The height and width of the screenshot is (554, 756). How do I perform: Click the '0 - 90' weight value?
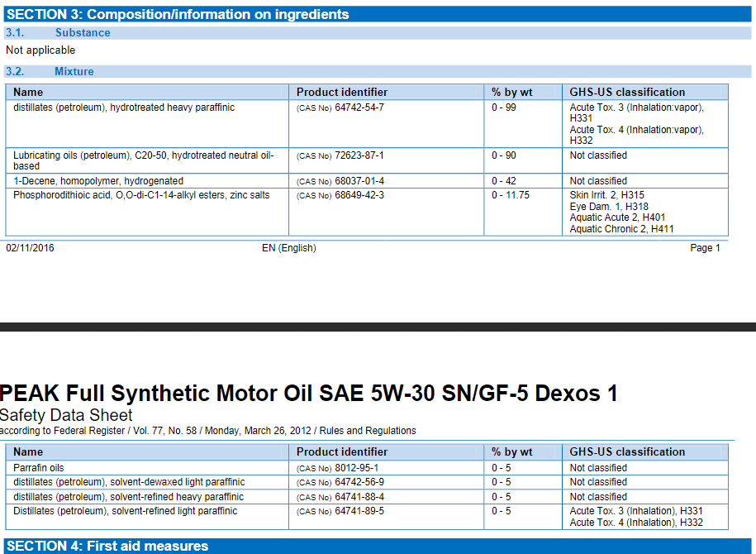[x=504, y=156]
